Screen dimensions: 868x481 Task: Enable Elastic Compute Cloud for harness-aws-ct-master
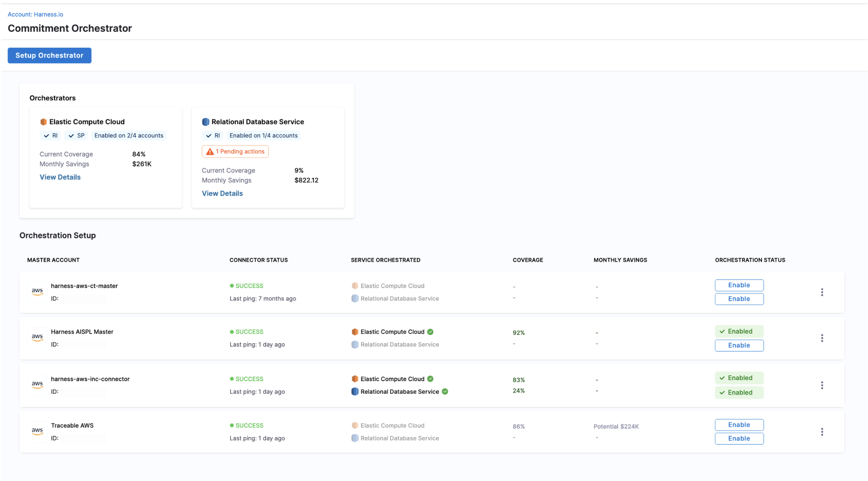(x=739, y=285)
